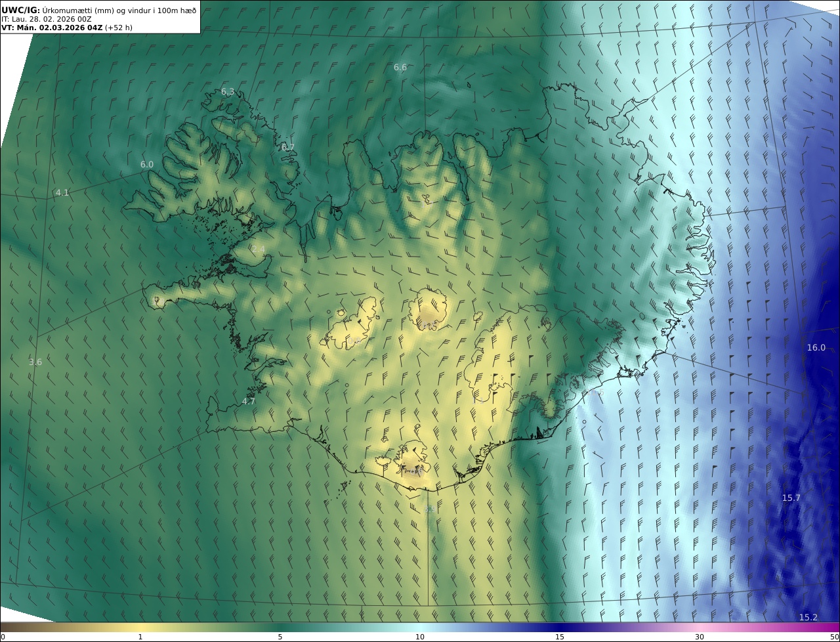Click the 6.7 value label on the map

pyautogui.click(x=288, y=147)
